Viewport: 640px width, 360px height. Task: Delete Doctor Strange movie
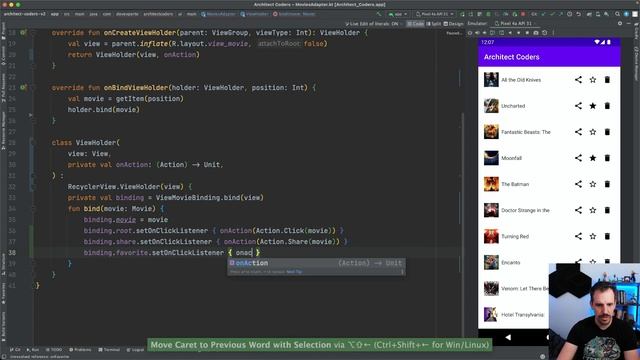(607, 210)
